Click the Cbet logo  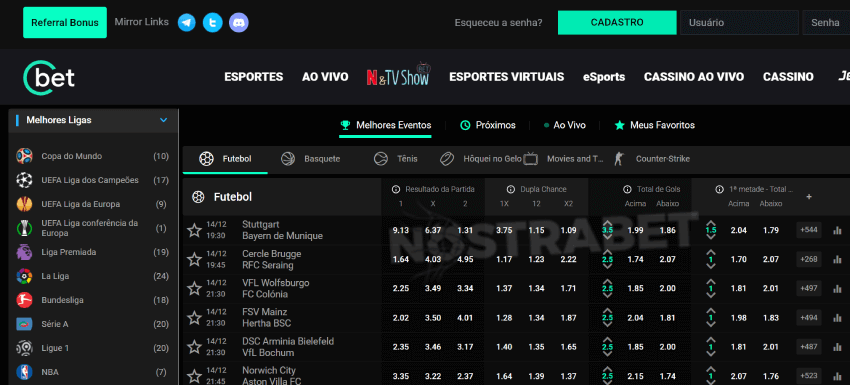(x=49, y=79)
